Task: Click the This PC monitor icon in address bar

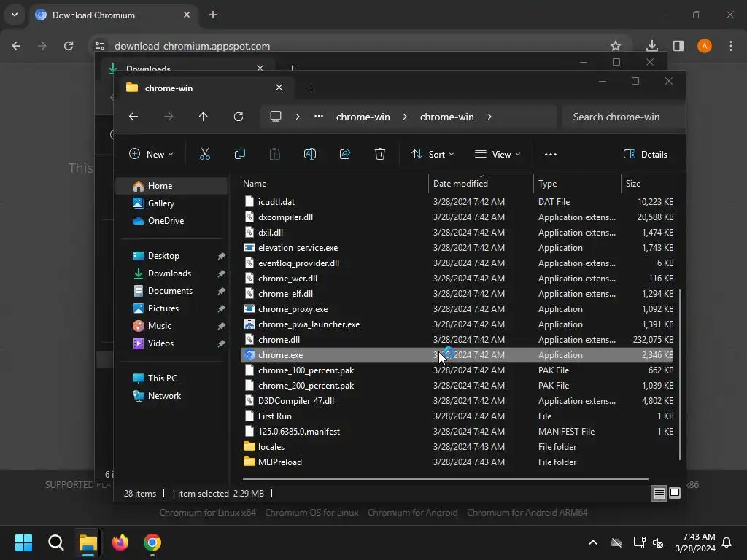Action: point(275,117)
